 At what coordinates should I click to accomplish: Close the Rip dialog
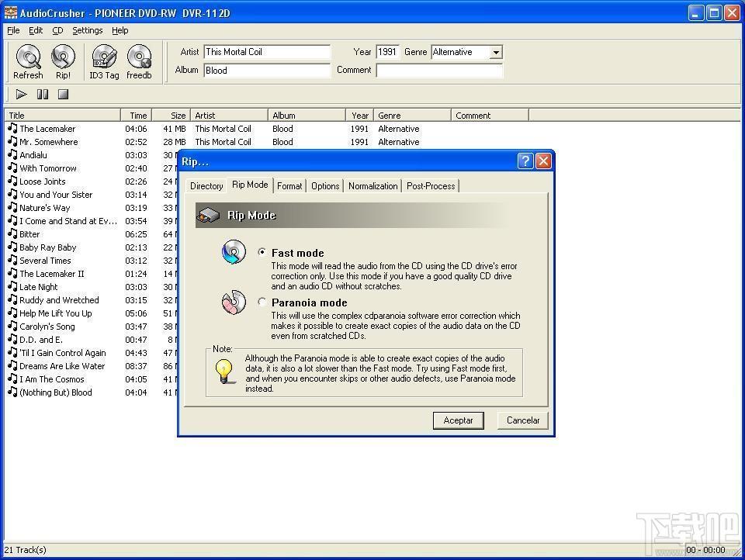click(543, 161)
